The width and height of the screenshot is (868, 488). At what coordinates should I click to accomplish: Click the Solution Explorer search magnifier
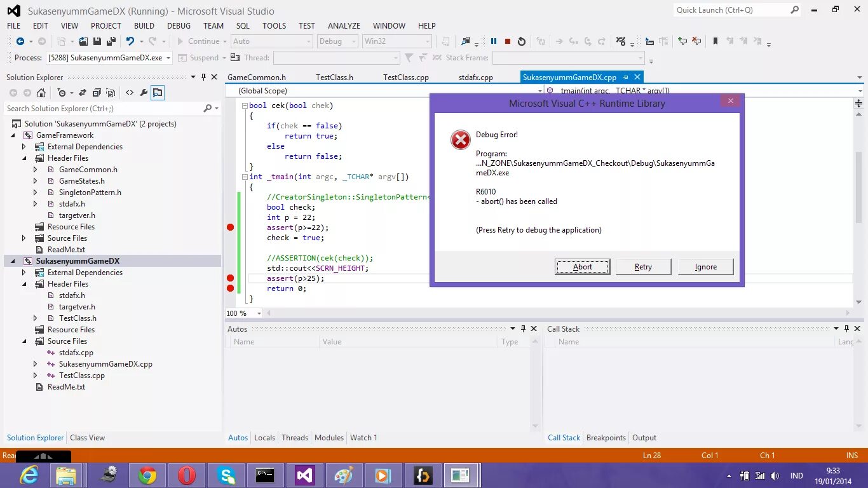coord(207,109)
